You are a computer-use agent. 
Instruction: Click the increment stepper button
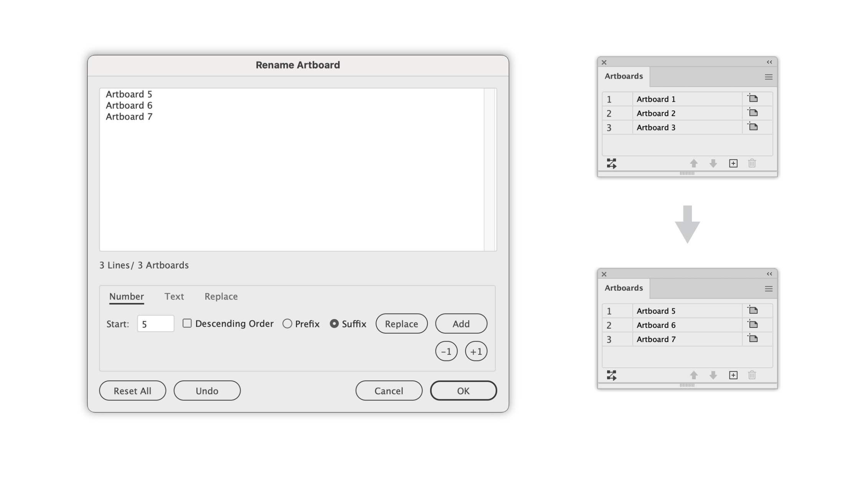(476, 350)
